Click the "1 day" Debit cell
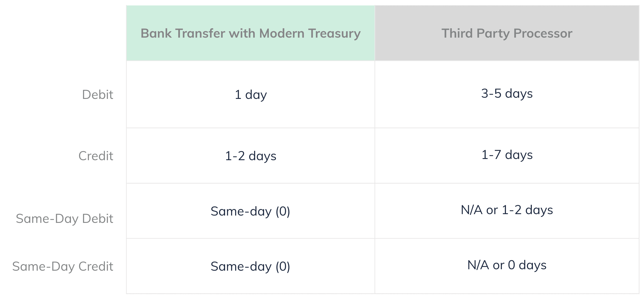Screen dimensions: 644x300 point(251,95)
